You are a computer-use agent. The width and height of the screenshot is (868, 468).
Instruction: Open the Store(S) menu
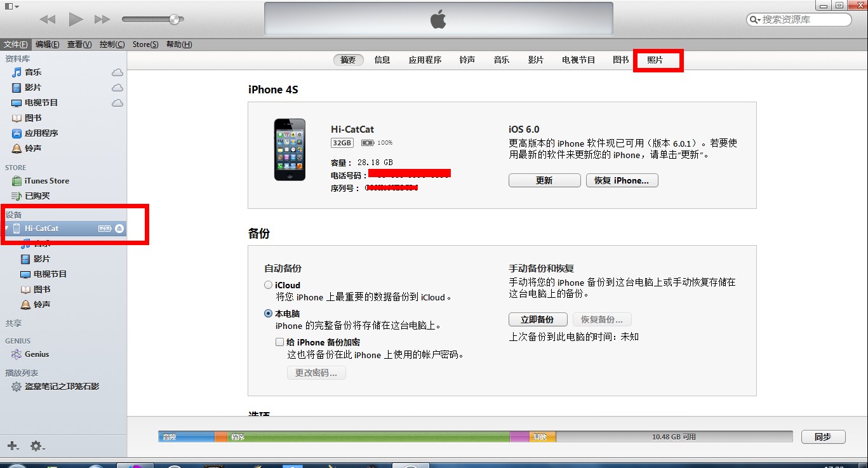click(x=145, y=44)
